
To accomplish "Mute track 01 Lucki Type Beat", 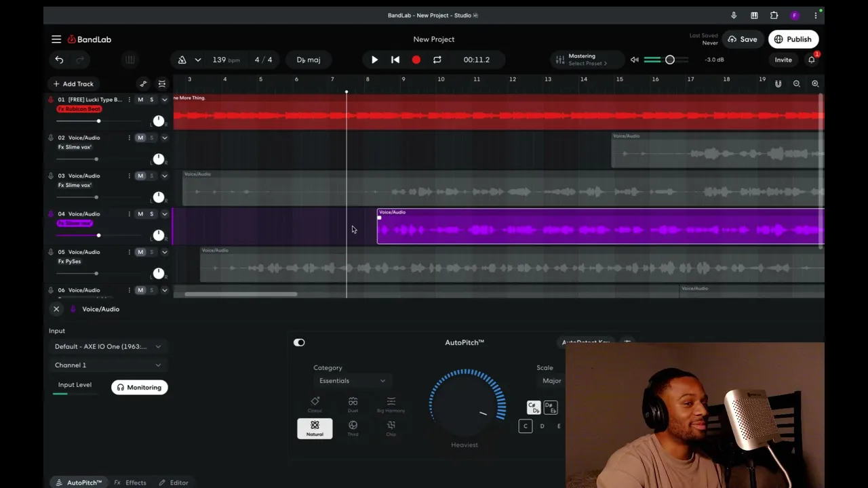I will coord(140,100).
